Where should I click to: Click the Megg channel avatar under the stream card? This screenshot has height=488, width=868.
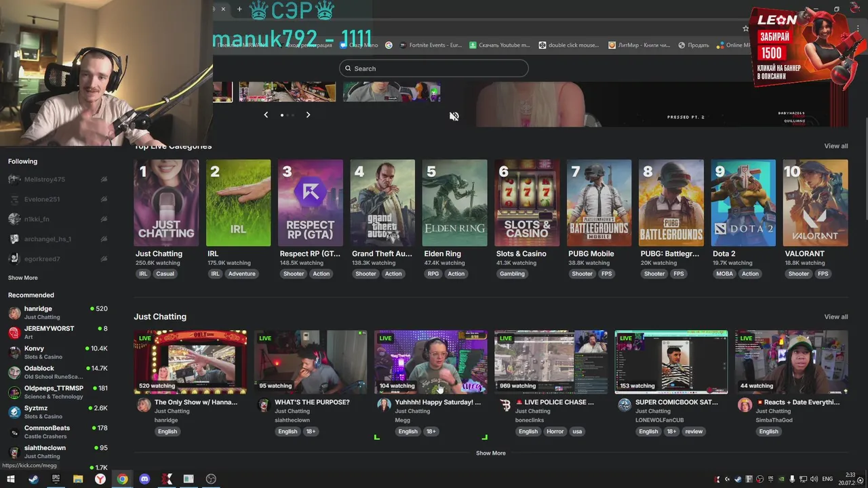pyautogui.click(x=384, y=405)
